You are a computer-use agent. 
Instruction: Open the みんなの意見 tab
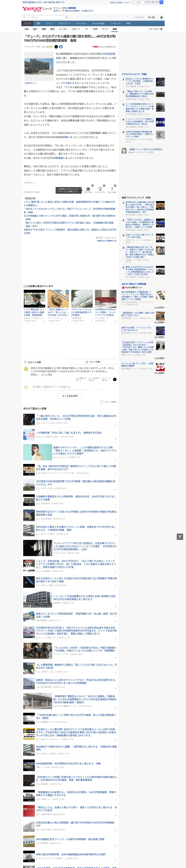point(98,24)
